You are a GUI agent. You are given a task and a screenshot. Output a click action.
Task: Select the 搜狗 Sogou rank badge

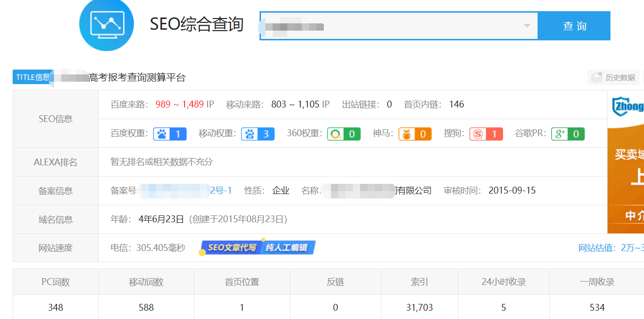click(486, 134)
